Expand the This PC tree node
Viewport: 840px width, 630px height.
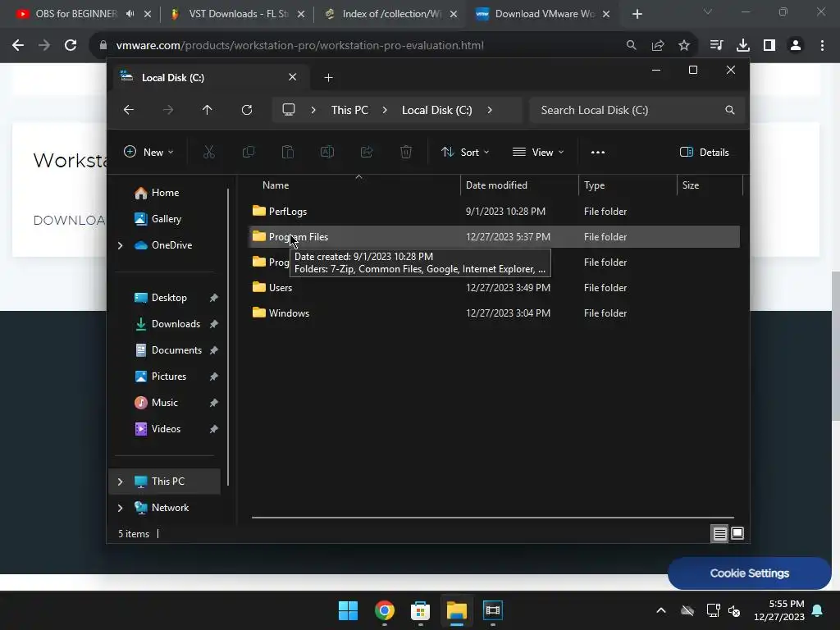tap(121, 482)
